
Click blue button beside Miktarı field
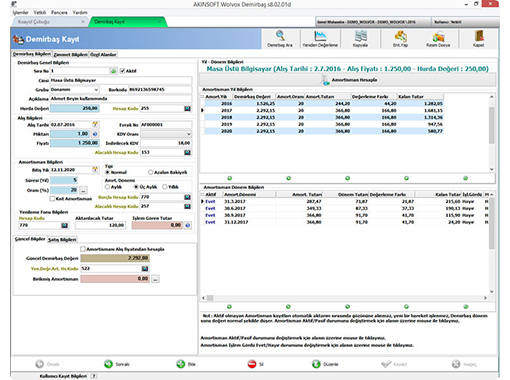95,134
